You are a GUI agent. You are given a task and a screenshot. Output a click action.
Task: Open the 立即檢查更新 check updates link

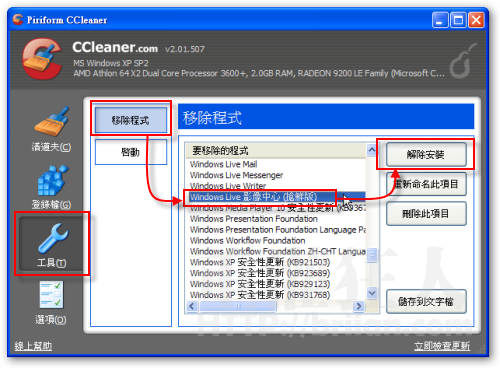click(442, 346)
